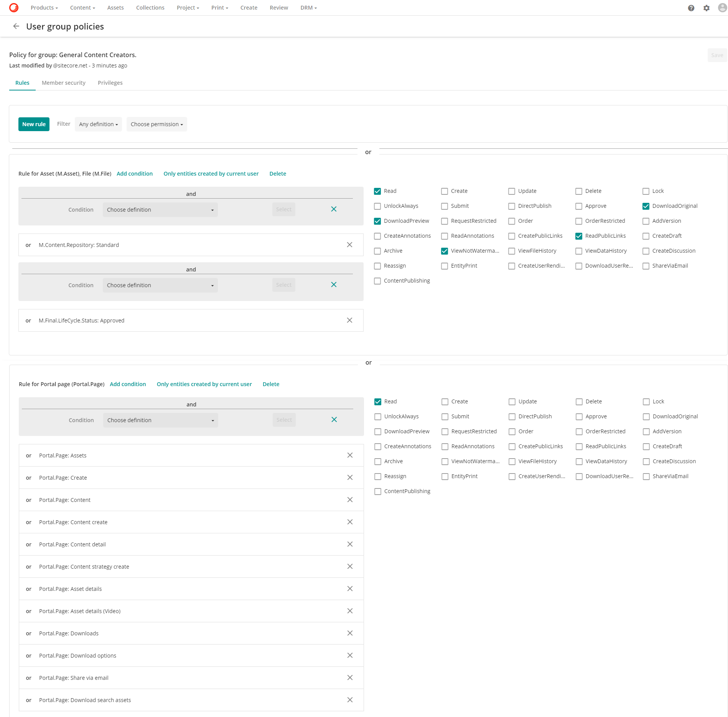The height and width of the screenshot is (717, 728).
Task: Click Add condition on the Portal page rule
Action: click(128, 384)
